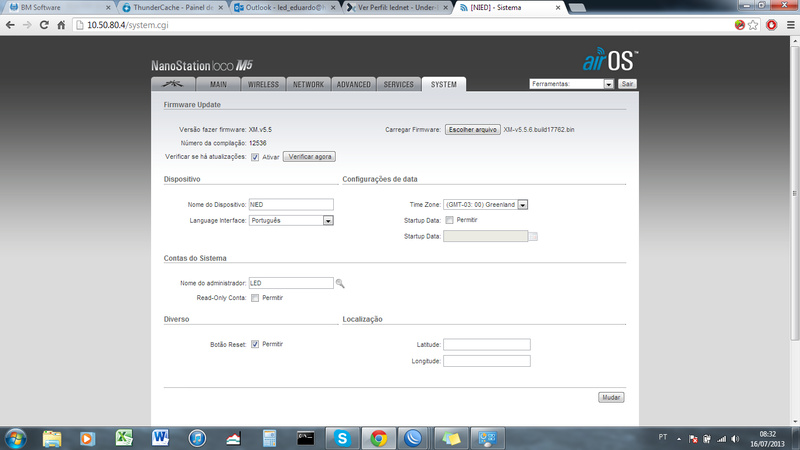
Task: Open Command Prompt from taskbar
Action: click(306, 438)
